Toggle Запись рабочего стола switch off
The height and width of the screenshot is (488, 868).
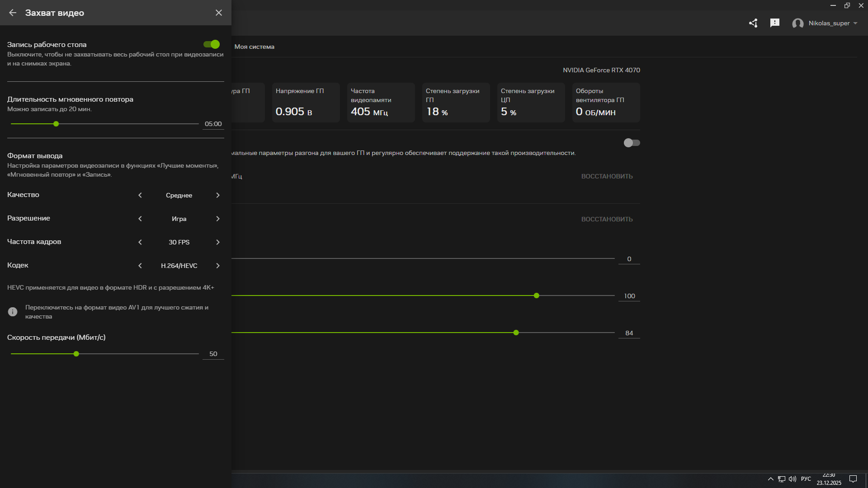point(212,44)
